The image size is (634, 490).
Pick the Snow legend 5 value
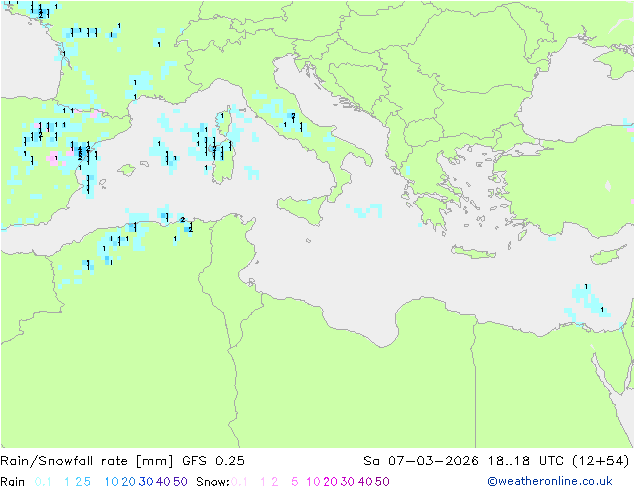pos(295,482)
